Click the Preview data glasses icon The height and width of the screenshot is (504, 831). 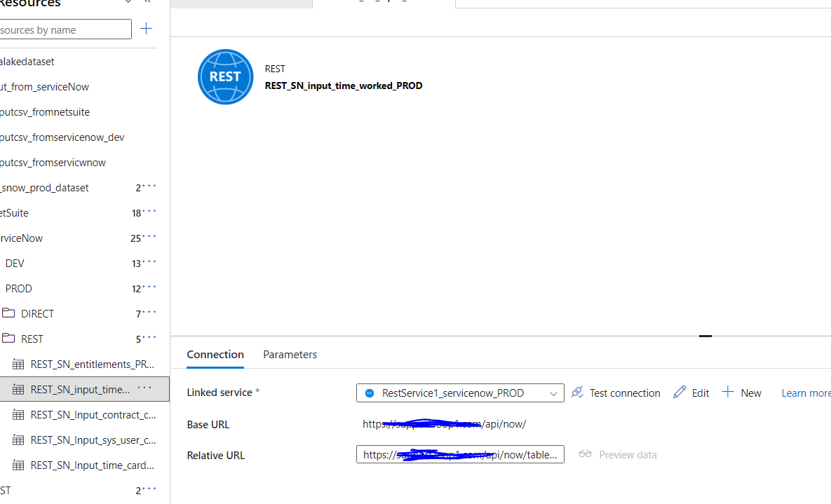click(x=585, y=454)
